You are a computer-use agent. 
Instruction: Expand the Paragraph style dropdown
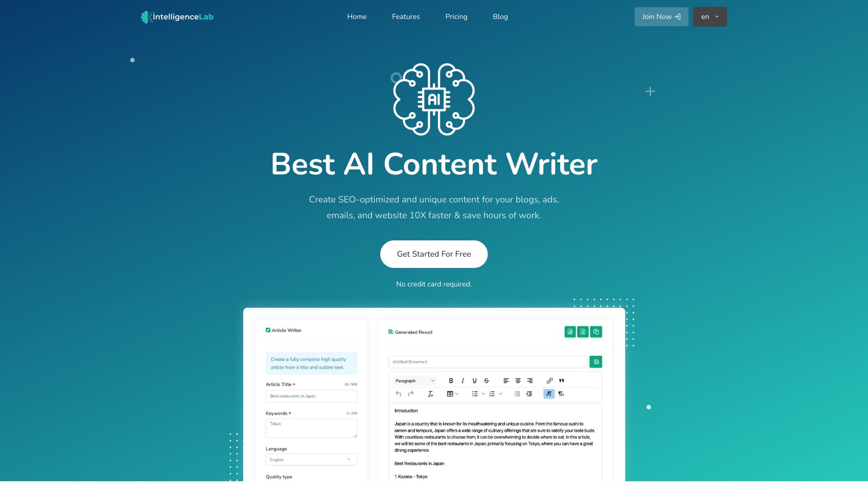413,380
